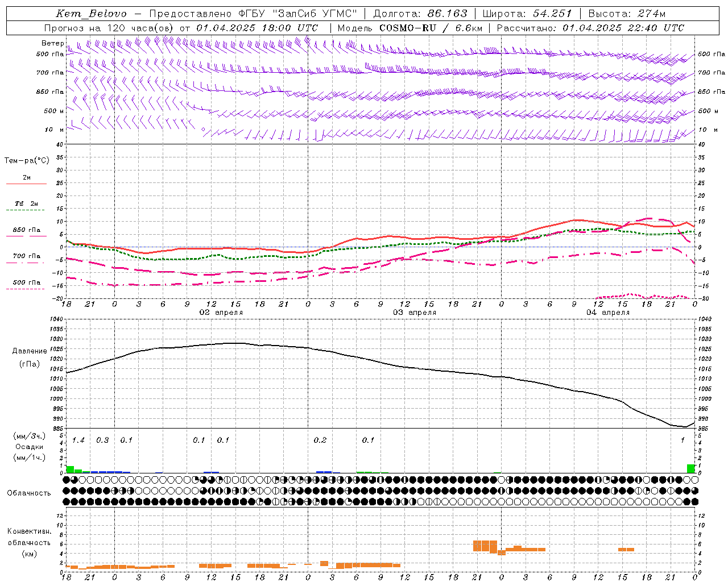Select the "Td 2м" dew point legend entry
The height and width of the screenshot is (582, 728).
click(x=27, y=203)
